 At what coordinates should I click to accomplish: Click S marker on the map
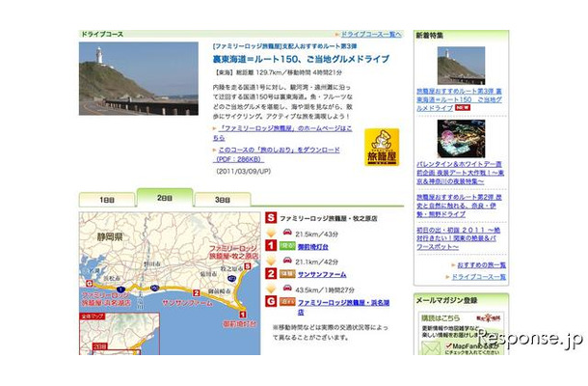point(248,266)
